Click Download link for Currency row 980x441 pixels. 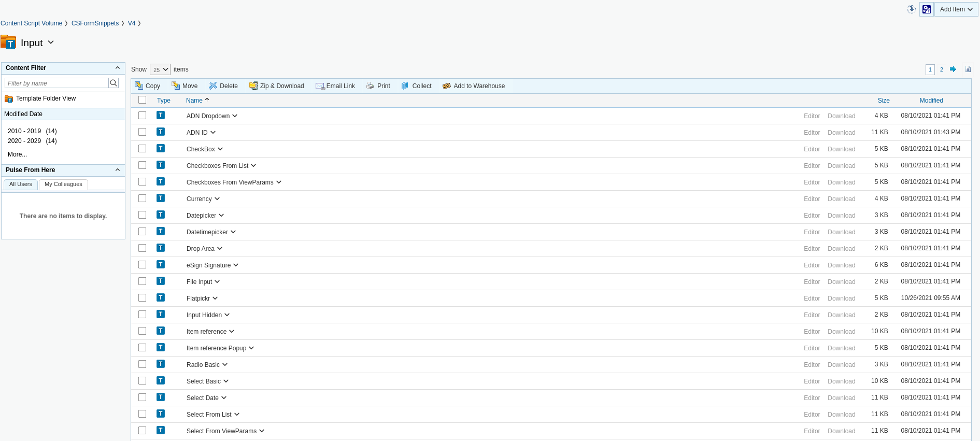(x=841, y=199)
